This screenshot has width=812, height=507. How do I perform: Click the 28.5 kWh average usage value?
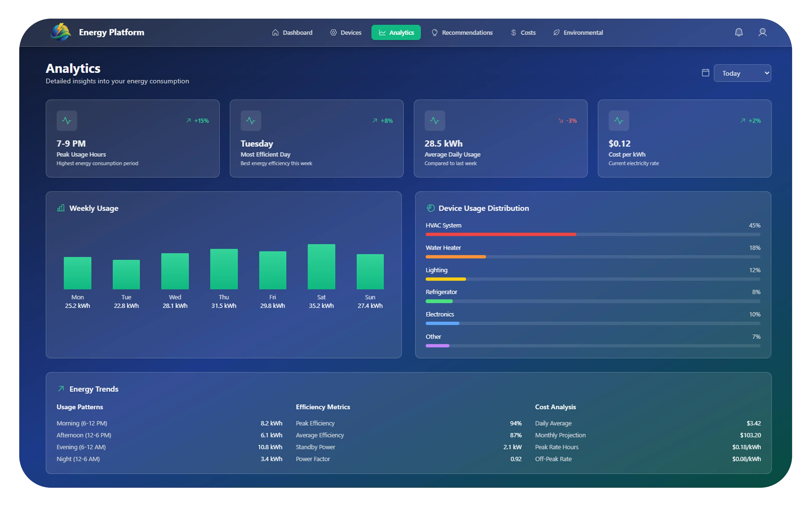point(443,143)
